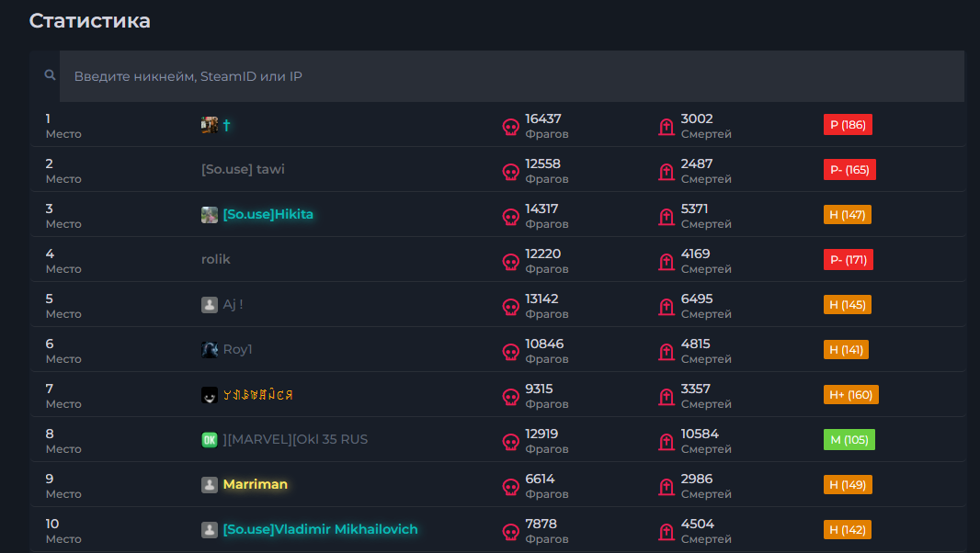Click the red P- (171) rank badge
The image size is (980, 553).
coord(849,260)
